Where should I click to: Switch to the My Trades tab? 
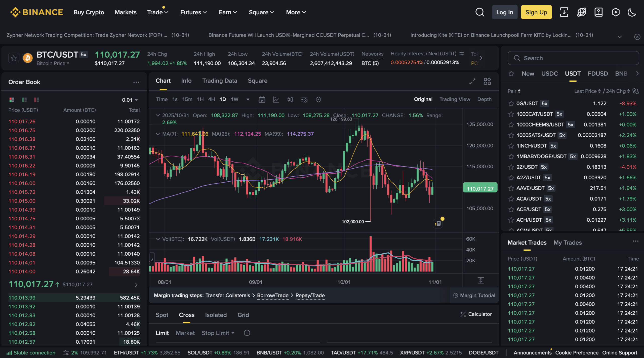click(x=568, y=243)
